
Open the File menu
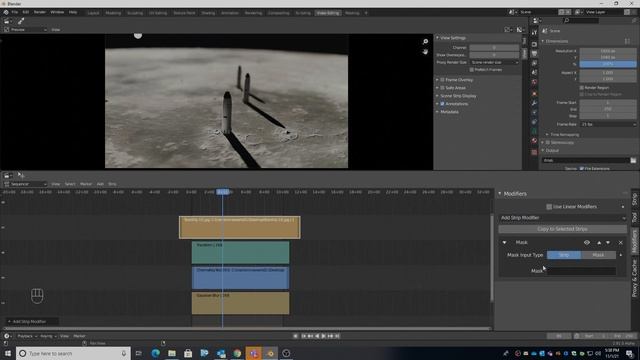tap(14, 13)
